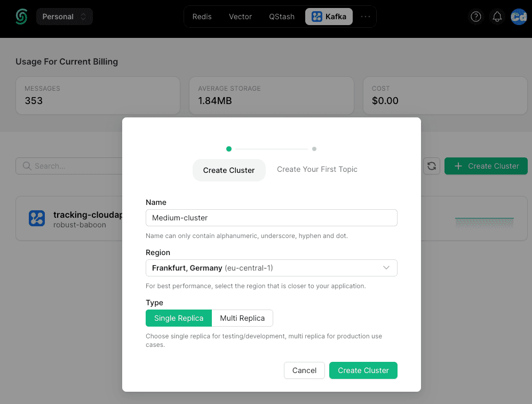This screenshot has height=404, width=532.
Task: Switch to the Vector tab
Action: coord(240,17)
